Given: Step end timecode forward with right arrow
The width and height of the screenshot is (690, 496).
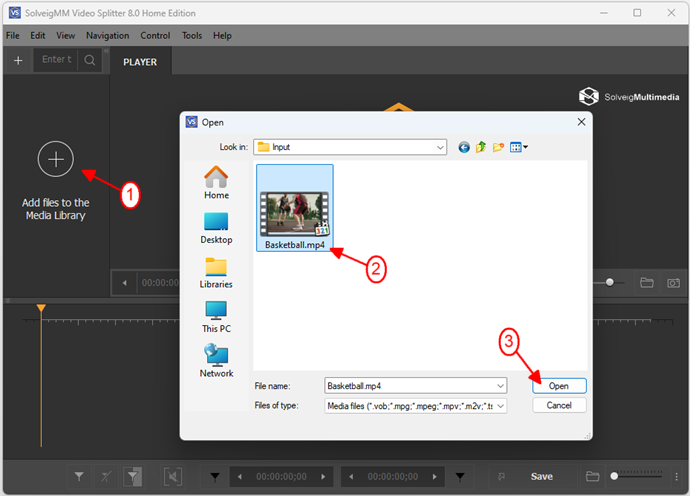Looking at the screenshot, I should 434,476.
